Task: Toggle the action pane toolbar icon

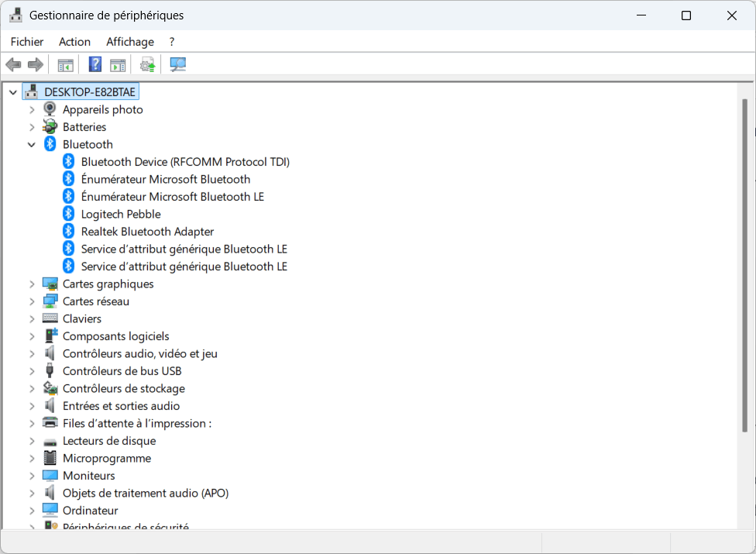Action: click(118, 64)
